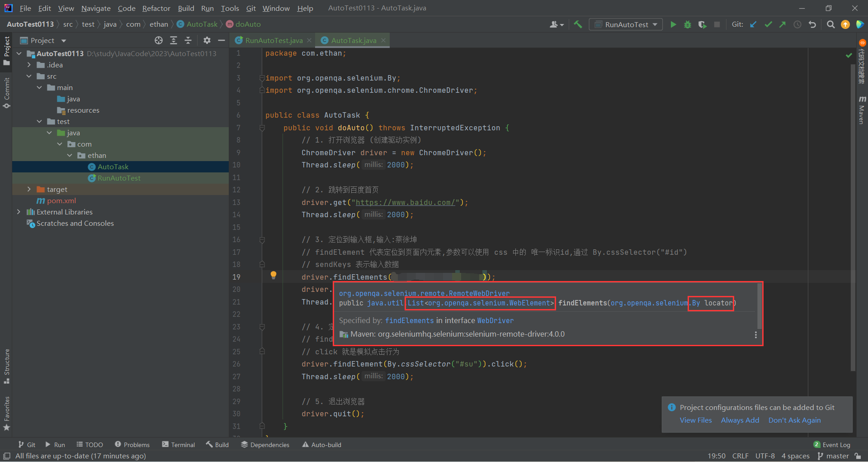Viewport: 868px width, 462px height.
Task: Click View Files in Git notification
Action: (696, 420)
